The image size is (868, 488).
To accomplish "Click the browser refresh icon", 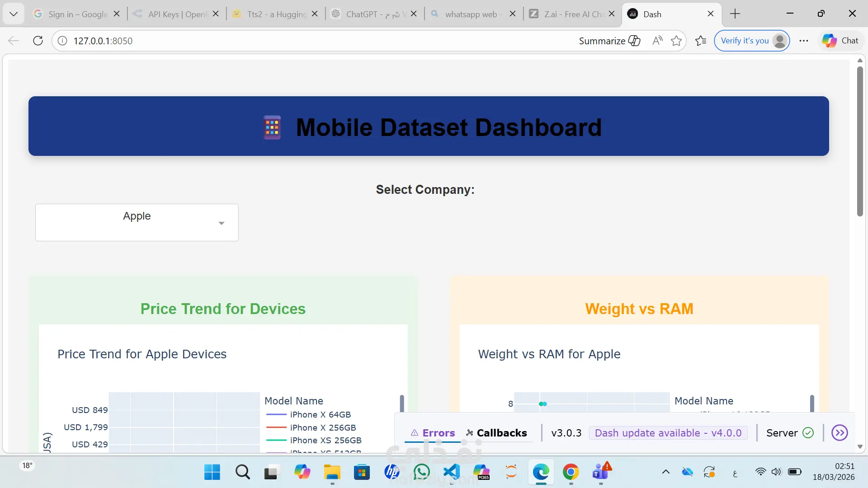I will point(38,41).
